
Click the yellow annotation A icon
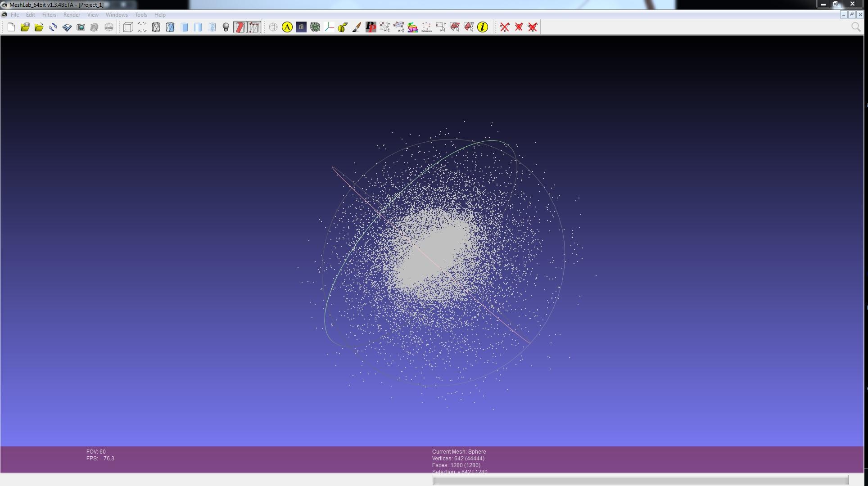tap(287, 27)
